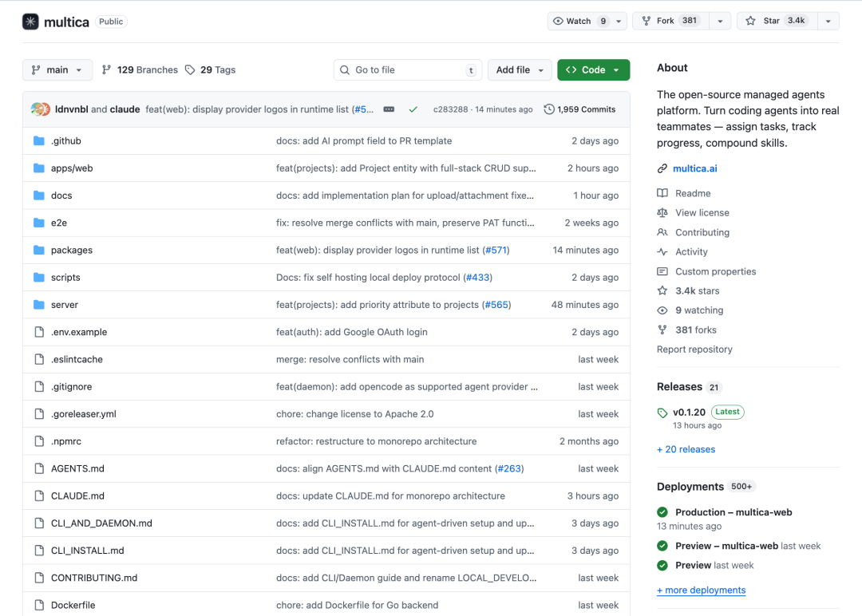Click the Watch eye icon button
This screenshot has width=862, height=616.
(557, 21)
